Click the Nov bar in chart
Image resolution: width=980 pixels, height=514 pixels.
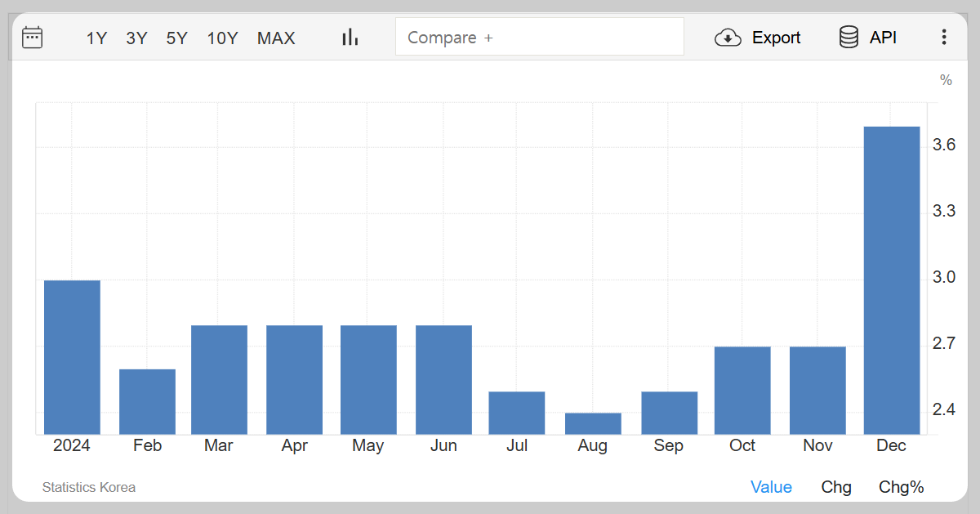(x=817, y=390)
